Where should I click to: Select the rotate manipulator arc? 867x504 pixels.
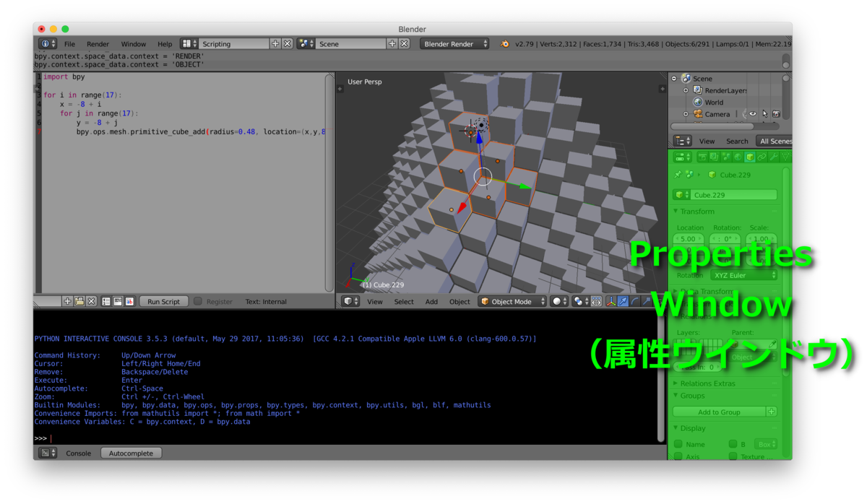click(634, 301)
